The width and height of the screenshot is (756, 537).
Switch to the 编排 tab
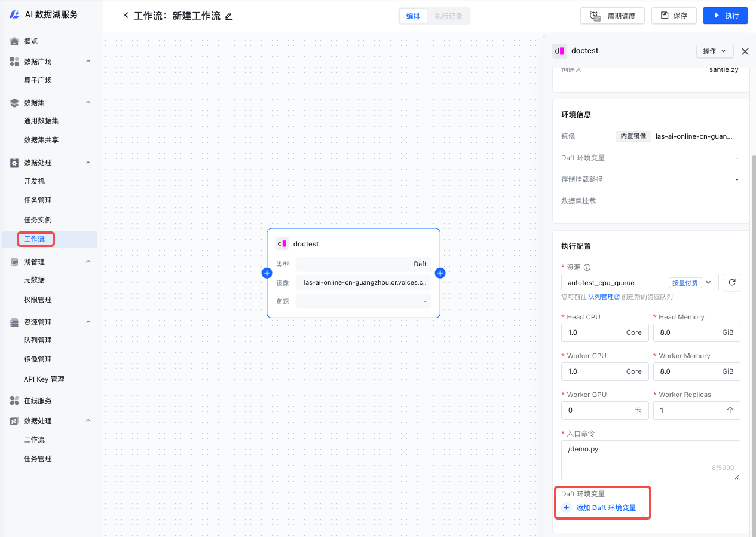coord(413,16)
